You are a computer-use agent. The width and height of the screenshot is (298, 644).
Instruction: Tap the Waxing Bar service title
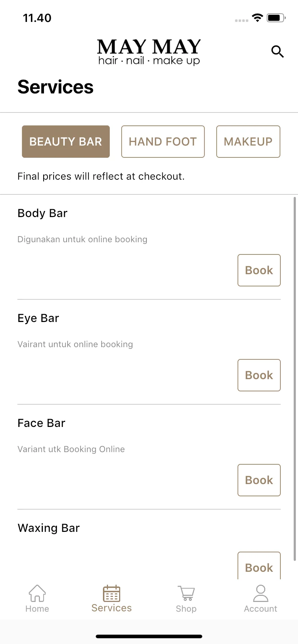point(49,528)
